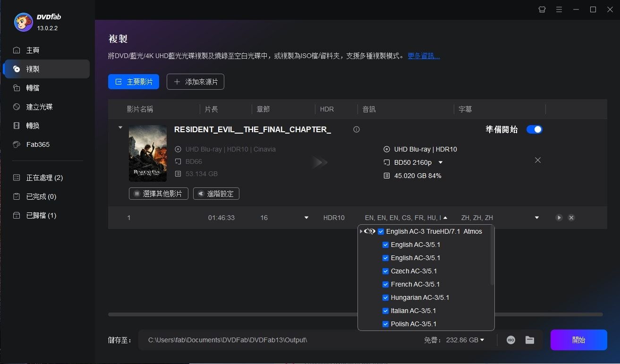Expand English TrueHD track triangle arrow
The image size is (620, 364).
(361, 231)
